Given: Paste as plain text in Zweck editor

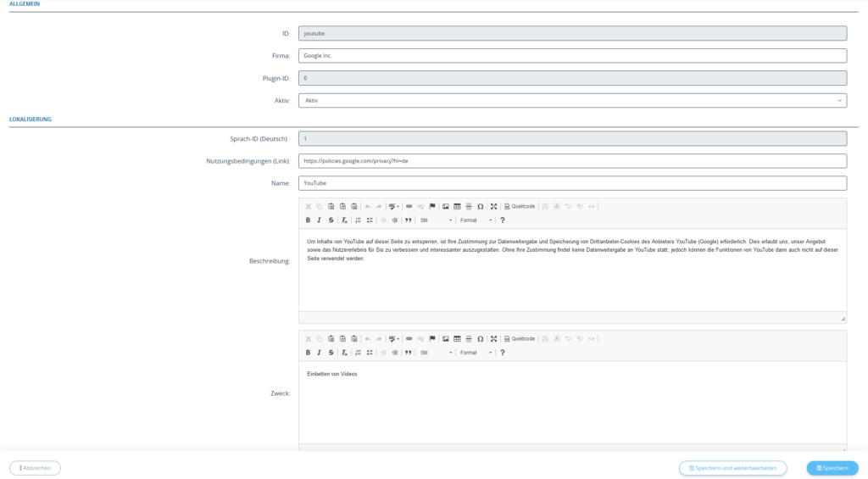Looking at the screenshot, I should 342,339.
